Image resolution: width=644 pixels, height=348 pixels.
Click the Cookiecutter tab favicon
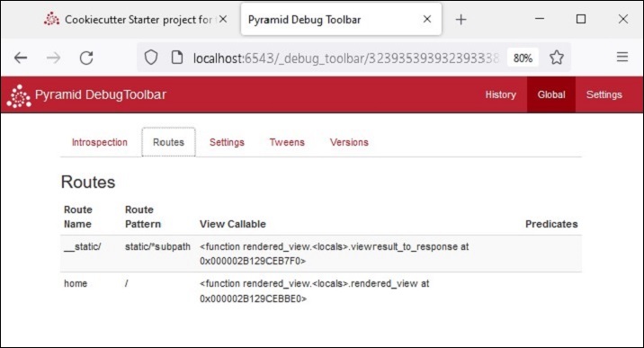coord(52,19)
